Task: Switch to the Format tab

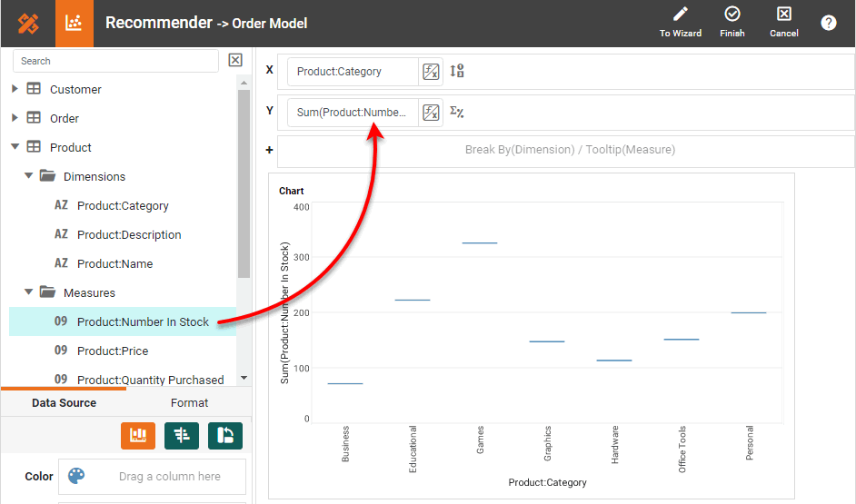Action: pyautogui.click(x=189, y=402)
